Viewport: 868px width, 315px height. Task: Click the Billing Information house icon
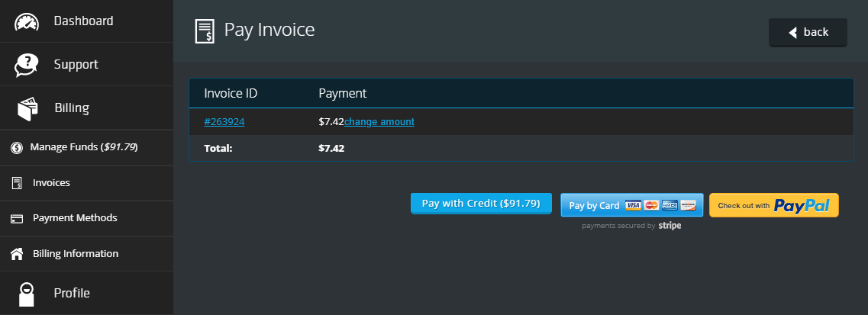[17, 254]
